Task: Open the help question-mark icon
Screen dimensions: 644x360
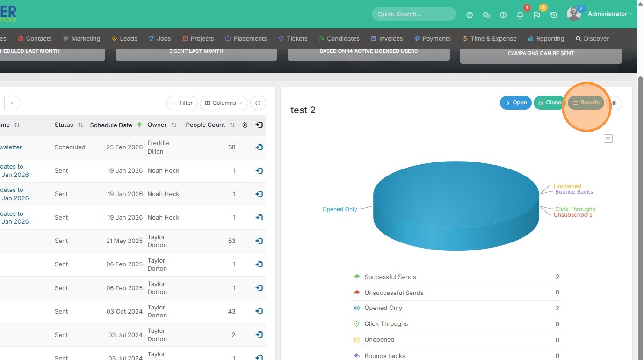Action: tap(470, 15)
